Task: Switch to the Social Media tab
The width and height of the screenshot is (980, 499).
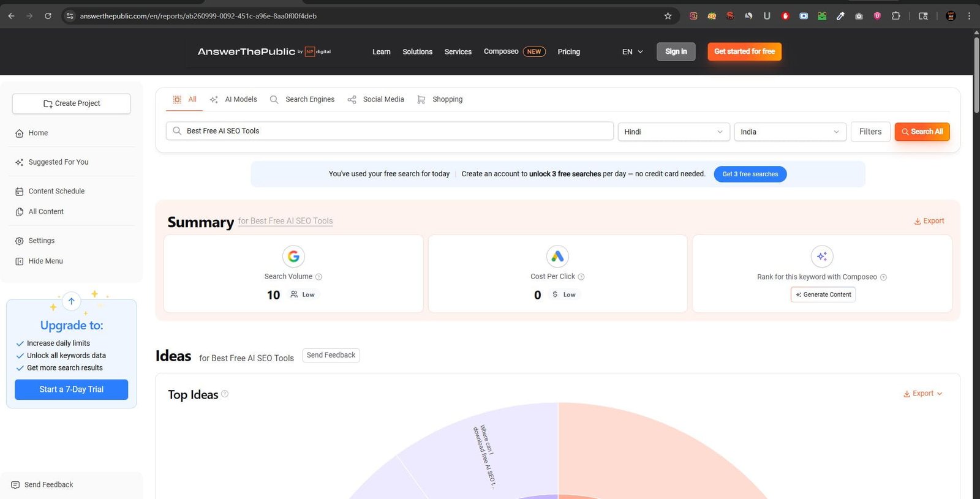Action: (376, 99)
